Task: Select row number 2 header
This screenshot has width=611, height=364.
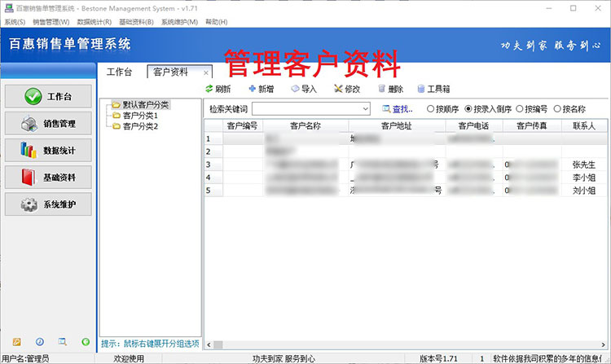Action: (213, 151)
